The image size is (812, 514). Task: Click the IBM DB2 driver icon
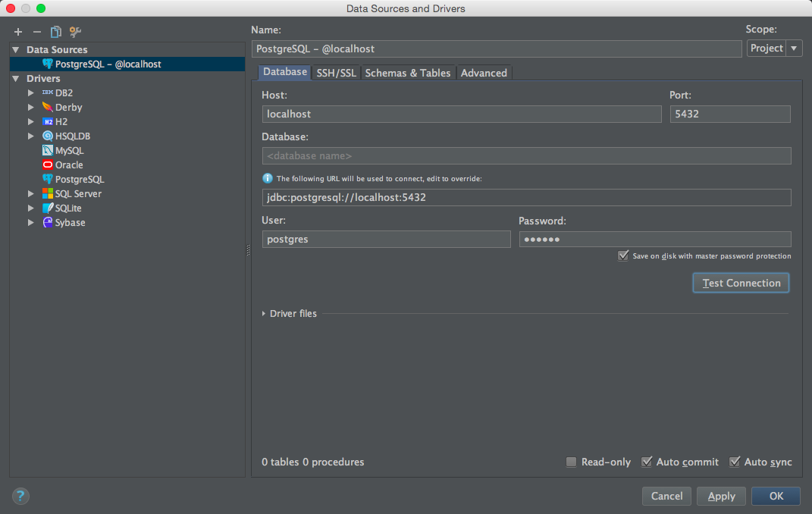click(48, 92)
